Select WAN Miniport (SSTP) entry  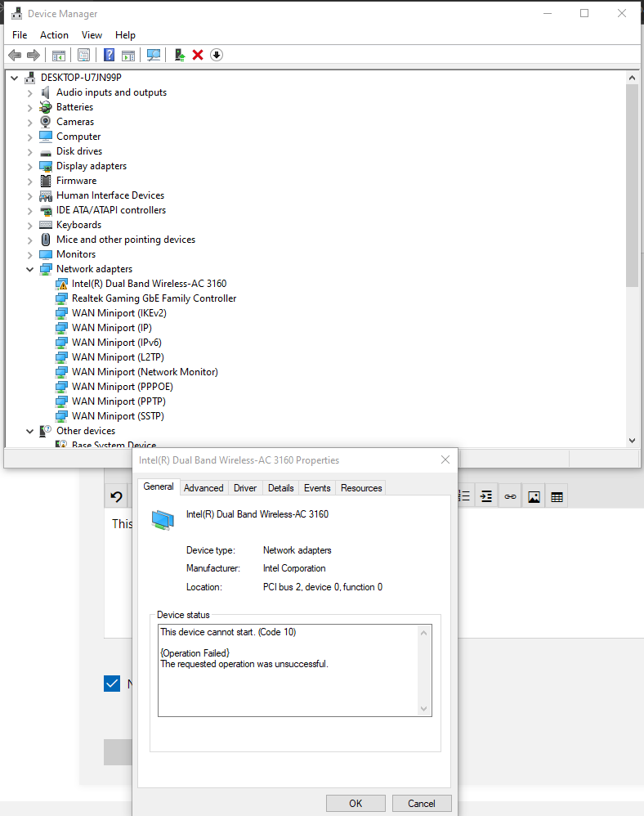118,416
